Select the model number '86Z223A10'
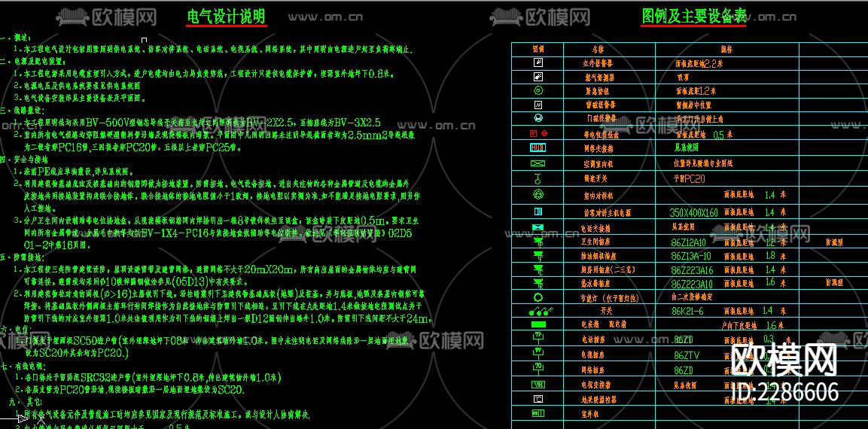868x429 pixels. click(692, 284)
